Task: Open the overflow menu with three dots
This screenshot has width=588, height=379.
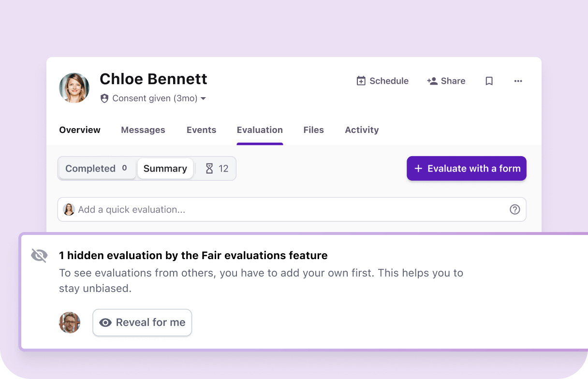Action: pyautogui.click(x=518, y=81)
